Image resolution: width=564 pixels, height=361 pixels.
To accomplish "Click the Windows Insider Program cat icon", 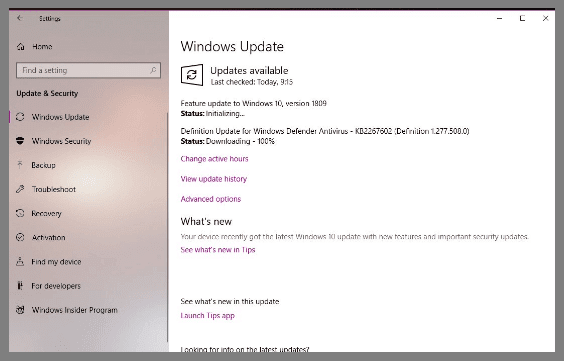I will [20, 310].
